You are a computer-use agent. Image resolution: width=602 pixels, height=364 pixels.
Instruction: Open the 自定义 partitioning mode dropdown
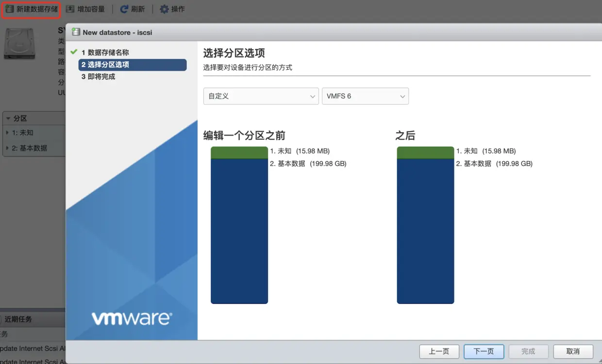click(x=261, y=96)
